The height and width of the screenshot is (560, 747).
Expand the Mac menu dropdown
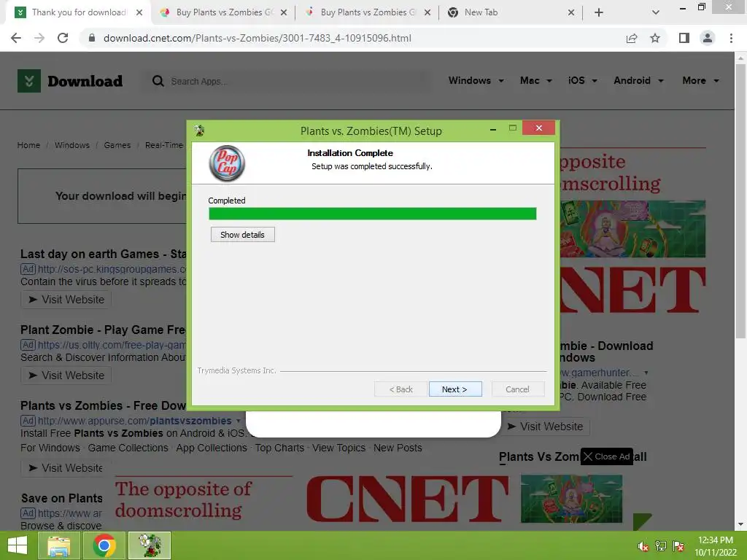tap(536, 80)
